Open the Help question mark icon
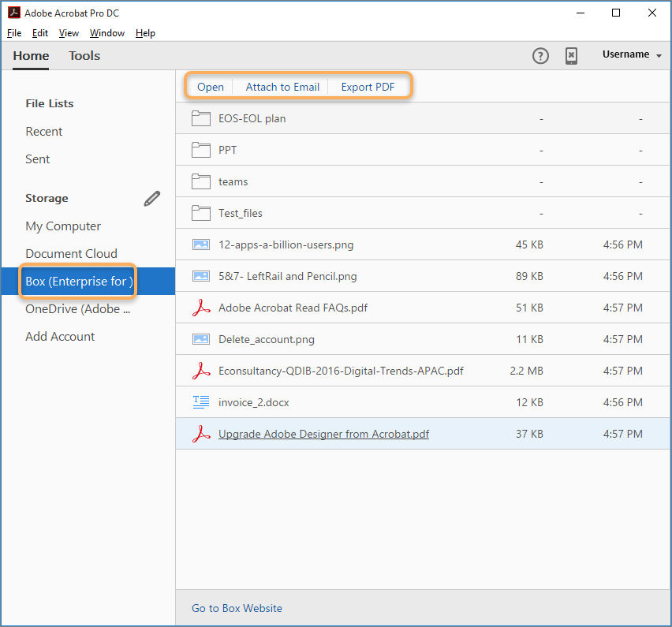This screenshot has width=672, height=627. click(540, 56)
